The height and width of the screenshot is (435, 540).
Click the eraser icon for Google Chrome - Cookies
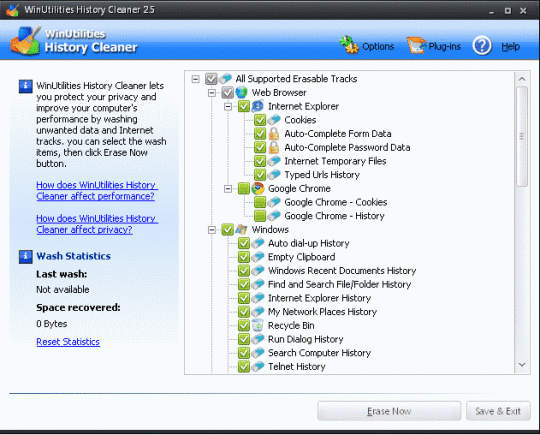click(274, 202)
